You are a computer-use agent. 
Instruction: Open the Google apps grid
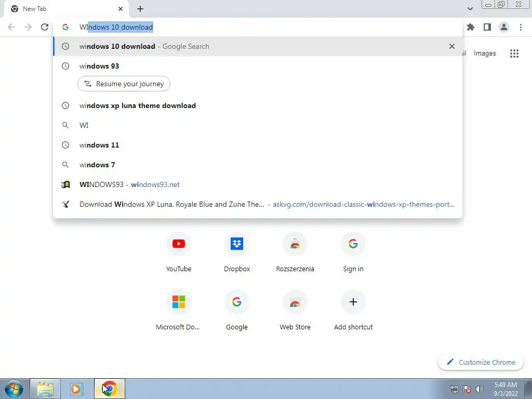click(x=514, y=54)
